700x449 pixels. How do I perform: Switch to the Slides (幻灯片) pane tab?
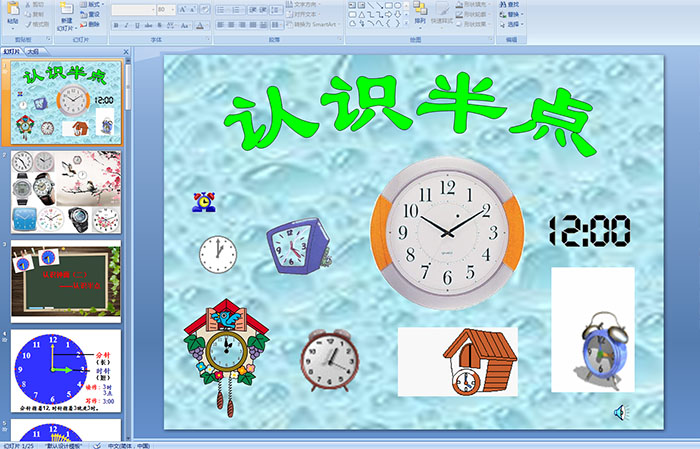click(x=12, y=52)
